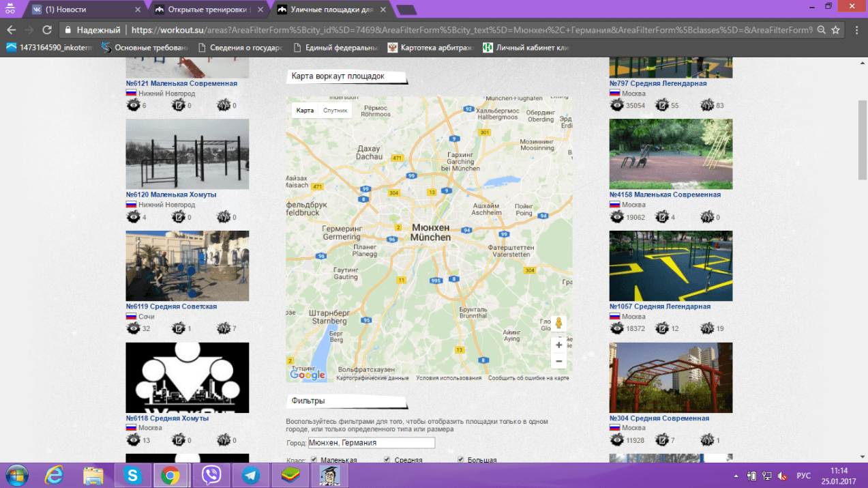Open the Картотека арбитраж bookmark
This screenshot has width=868, height=488.
point(434,48)
